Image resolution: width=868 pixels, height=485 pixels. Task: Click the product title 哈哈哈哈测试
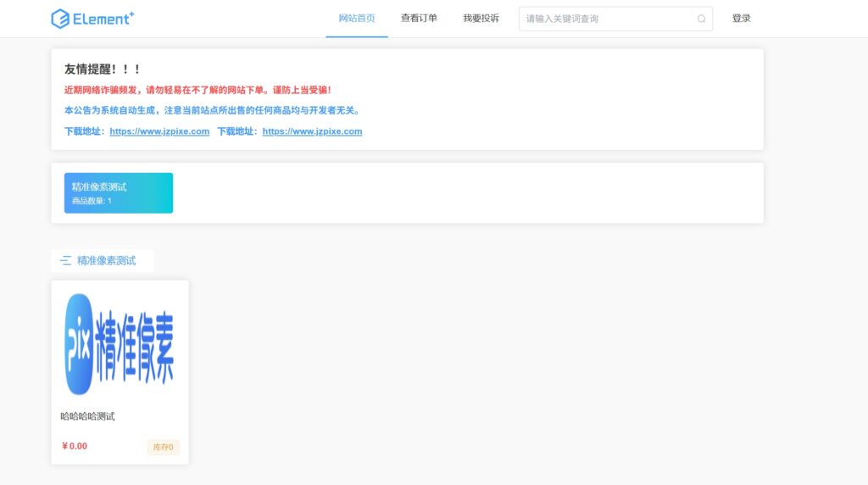pos(87,416)
